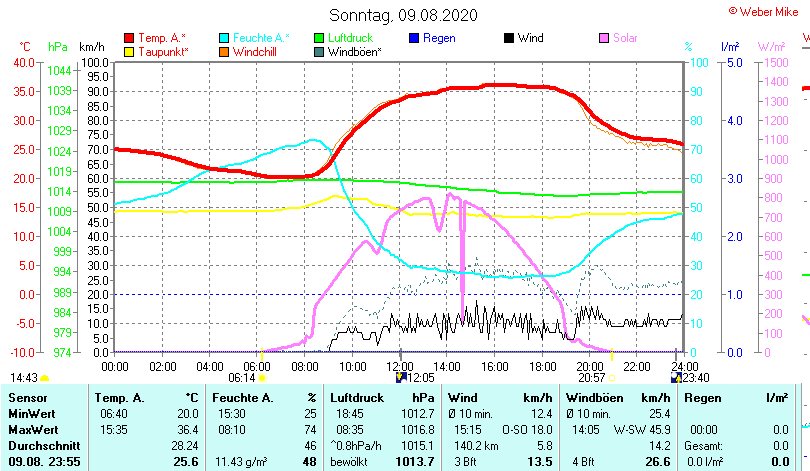Click the cyan % axis unit label

(x=688, y=47)
